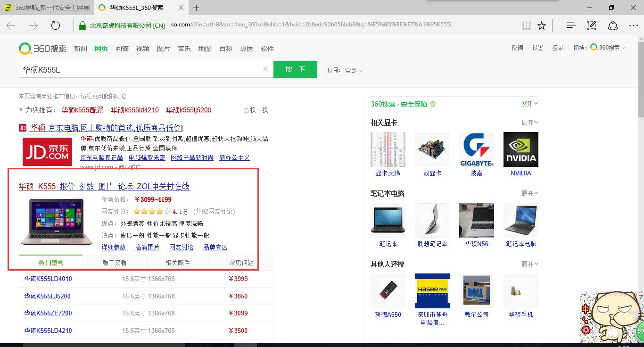Switch to the 地图 search category
The height and width of the screenshot is (347, 644).
click(x=205, y=49)
